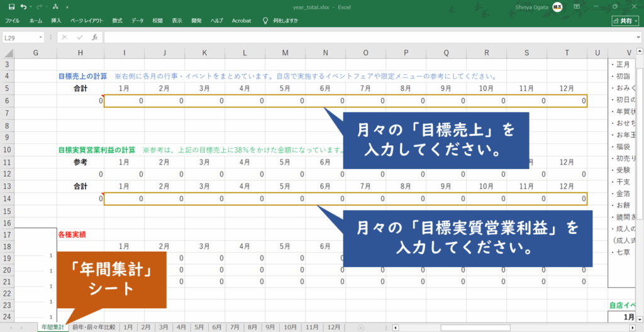Click the 共有 share button
The height and width of the screenshot is (332, 644).
pos(625,21)
